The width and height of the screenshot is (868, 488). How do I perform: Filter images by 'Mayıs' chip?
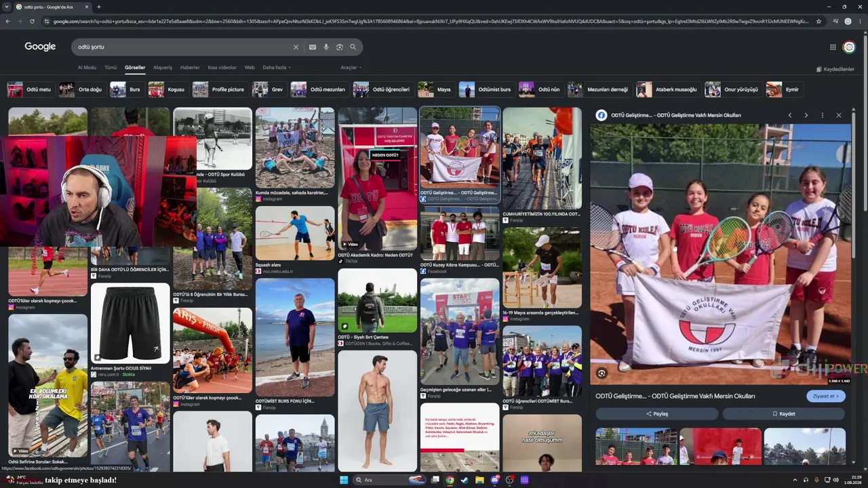pos(435,89)
